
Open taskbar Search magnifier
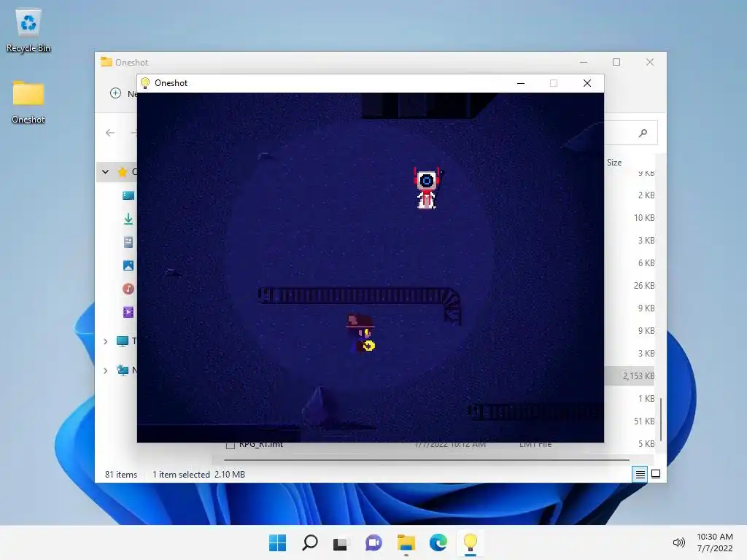(x=309, y=542)
